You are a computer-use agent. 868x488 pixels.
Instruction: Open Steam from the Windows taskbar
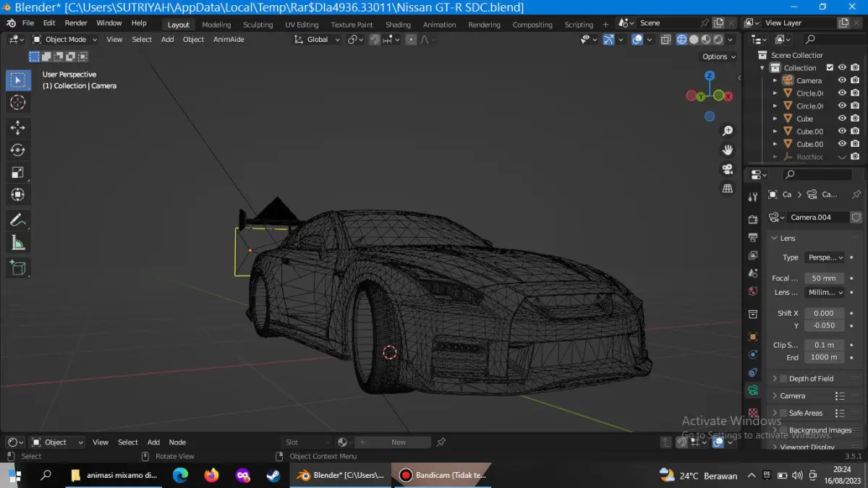click(273, 475)
